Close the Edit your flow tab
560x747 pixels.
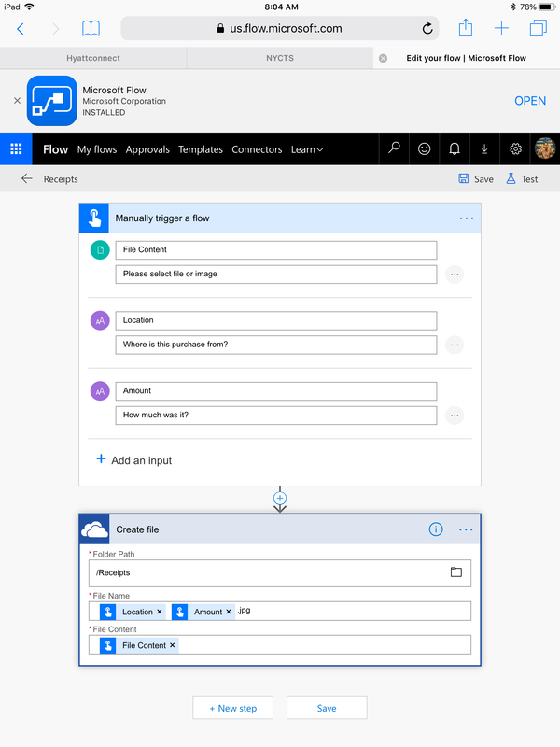pos(383,58)
